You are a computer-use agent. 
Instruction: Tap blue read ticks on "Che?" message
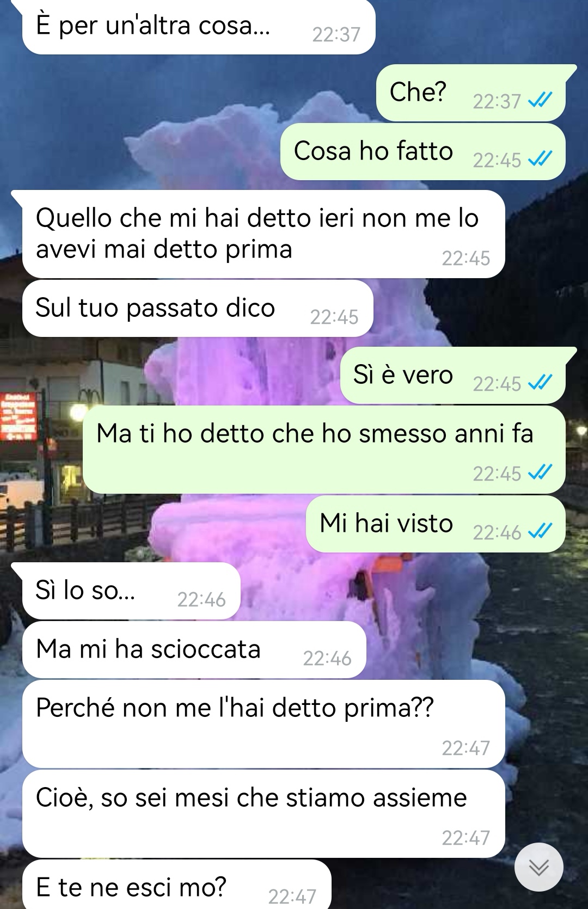pos(540,101)
